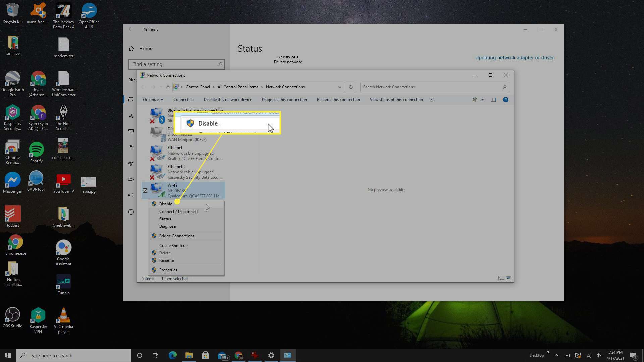Expand the overflow toolbar arrows button

coord(432,99)
